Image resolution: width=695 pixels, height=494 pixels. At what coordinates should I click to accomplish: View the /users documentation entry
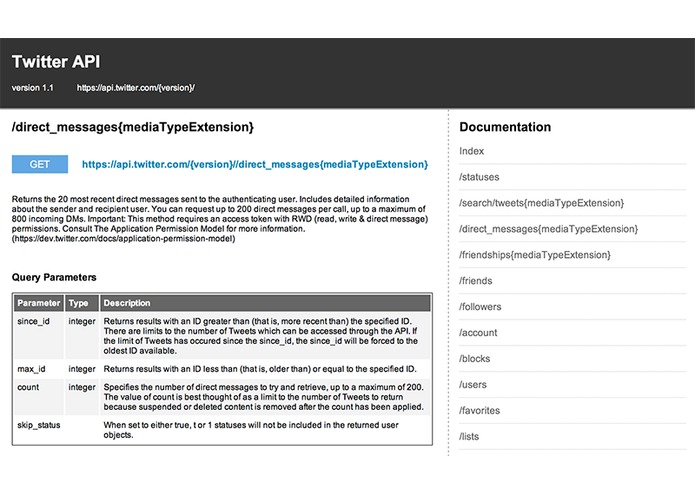(x=473, y=385)
